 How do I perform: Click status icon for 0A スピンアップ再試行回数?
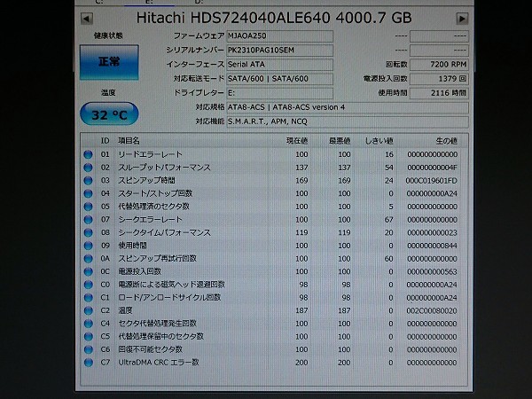click(x=88, y=259)
